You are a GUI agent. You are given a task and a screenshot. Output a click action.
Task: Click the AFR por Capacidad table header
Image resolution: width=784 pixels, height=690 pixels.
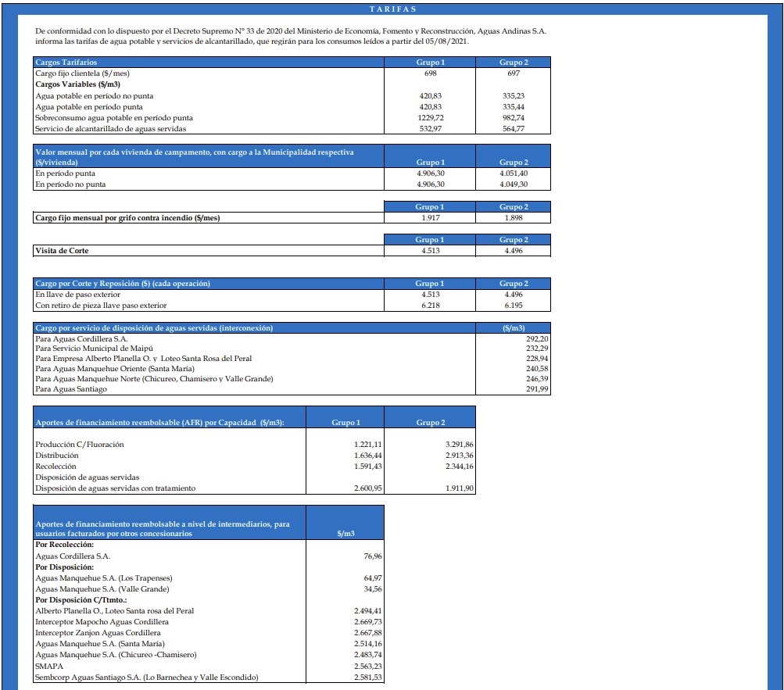(160, 423)
